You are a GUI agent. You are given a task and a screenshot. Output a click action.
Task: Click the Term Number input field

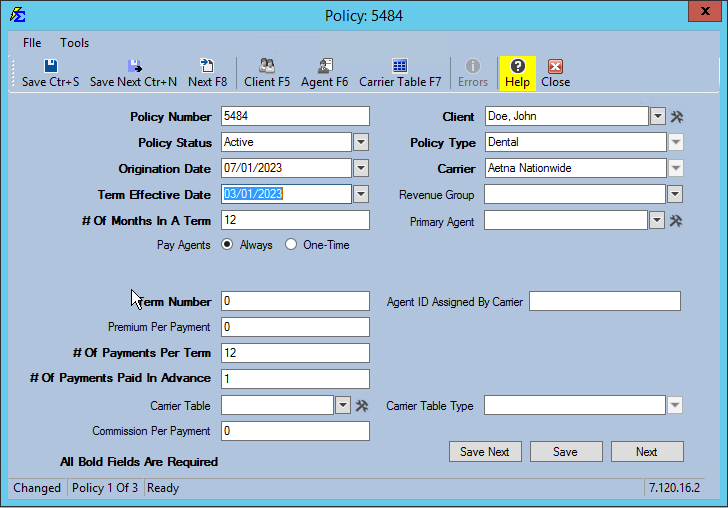click(295, 301)
